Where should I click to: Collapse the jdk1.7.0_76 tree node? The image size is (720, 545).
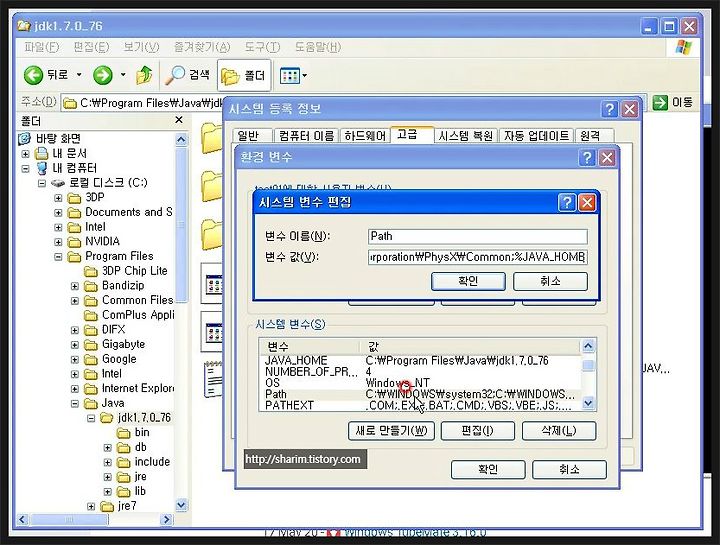pyautogui.click(x=91, y=418)
